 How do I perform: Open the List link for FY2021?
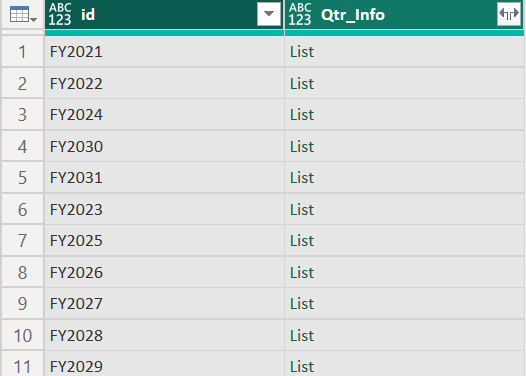302,52
